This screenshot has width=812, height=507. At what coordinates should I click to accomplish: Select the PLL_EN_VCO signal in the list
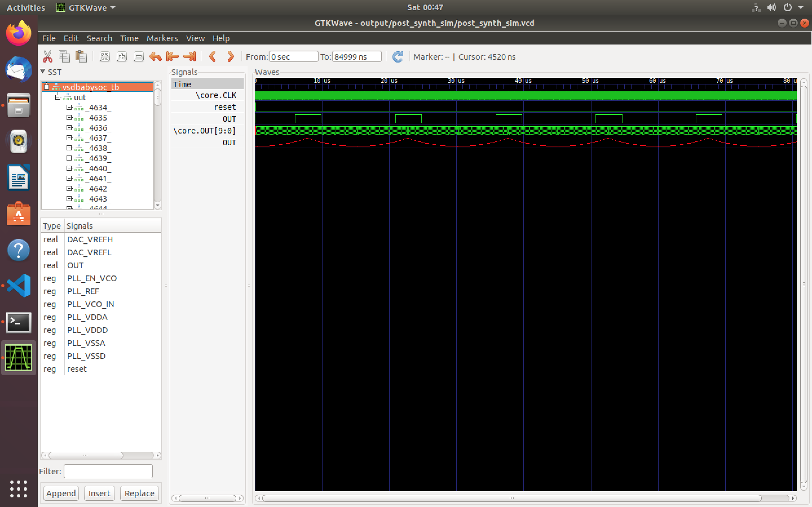tap(92, 278)
